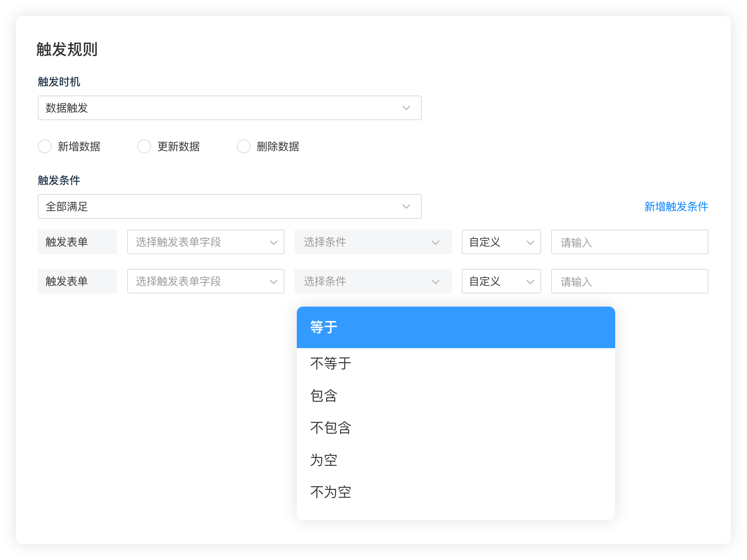Image resolution: width=747 pixels, height=560 pixels.
Task: Open second row 自定义 dropdown
Action: [501, 281]
